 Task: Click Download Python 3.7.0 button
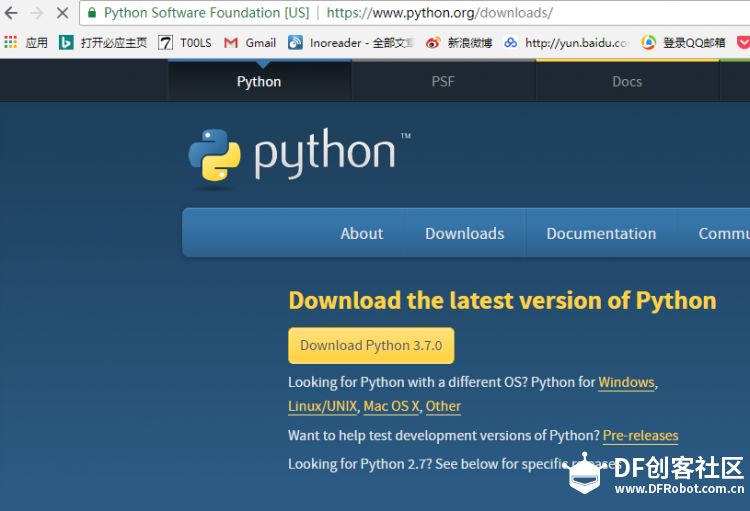point(371,345)
